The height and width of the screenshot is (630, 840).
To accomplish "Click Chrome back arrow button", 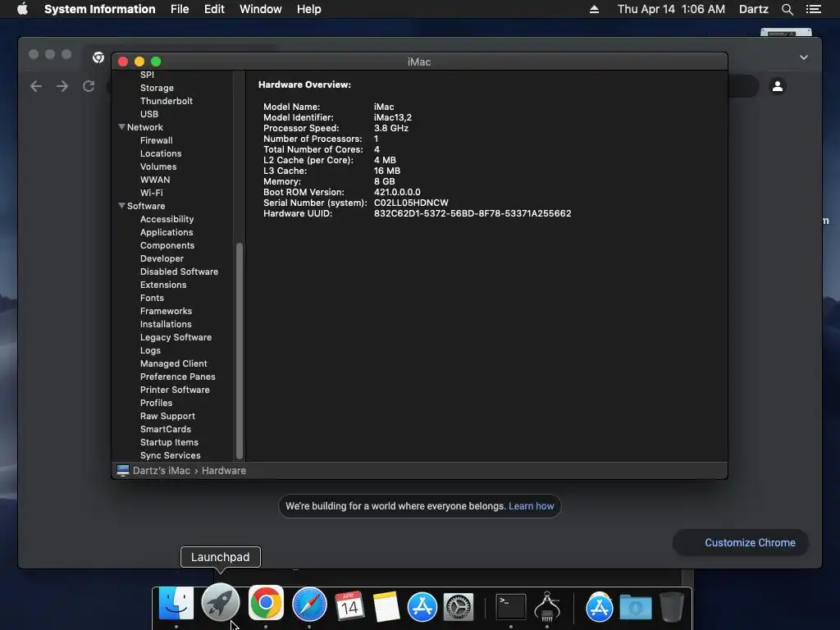I will tap(36, 86).
